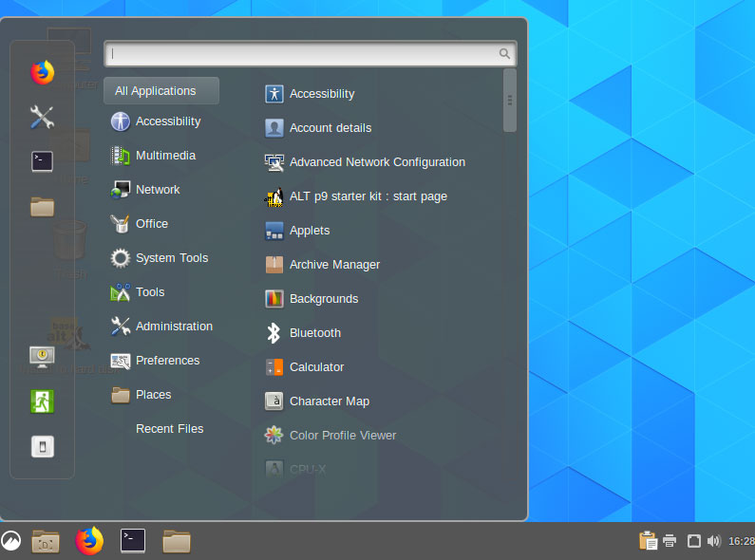The width and height of the screenshot is (755, 560).
Task: Show desktop via panel folder icon
Action: coord(46,541)
